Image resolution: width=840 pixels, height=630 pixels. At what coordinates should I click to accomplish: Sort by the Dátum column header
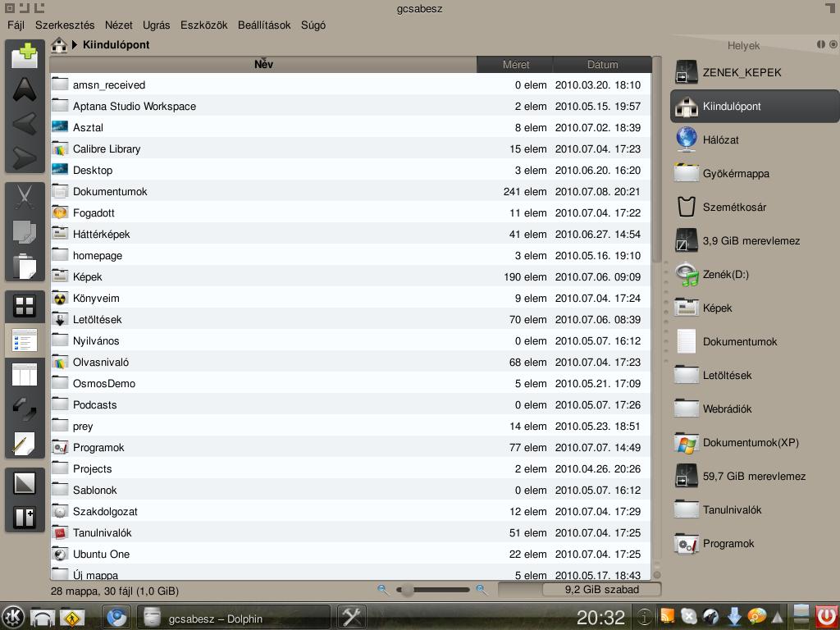coord(603,64)
